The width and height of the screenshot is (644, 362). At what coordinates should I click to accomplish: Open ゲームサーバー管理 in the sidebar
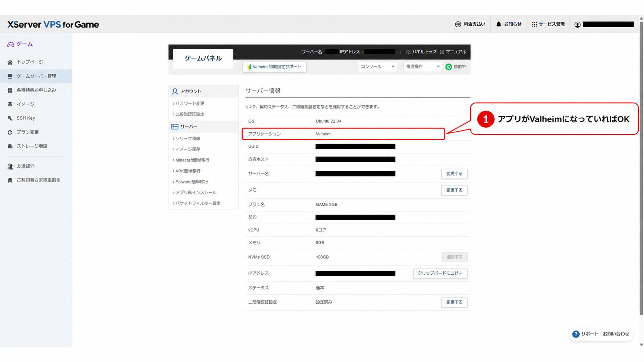point(36,76)
